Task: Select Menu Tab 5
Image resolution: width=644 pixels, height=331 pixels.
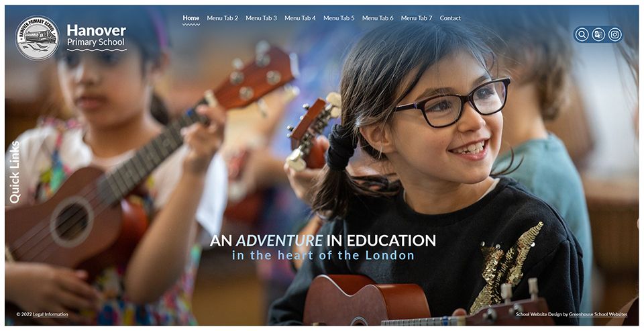Action: click(339, 18)
